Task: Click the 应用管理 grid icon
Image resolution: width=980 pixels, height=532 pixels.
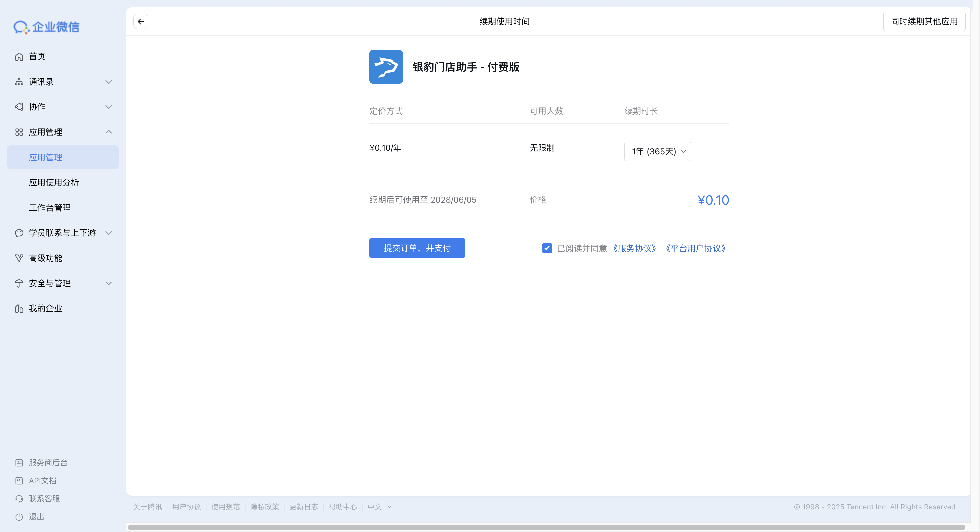Action: pos(19,132)
